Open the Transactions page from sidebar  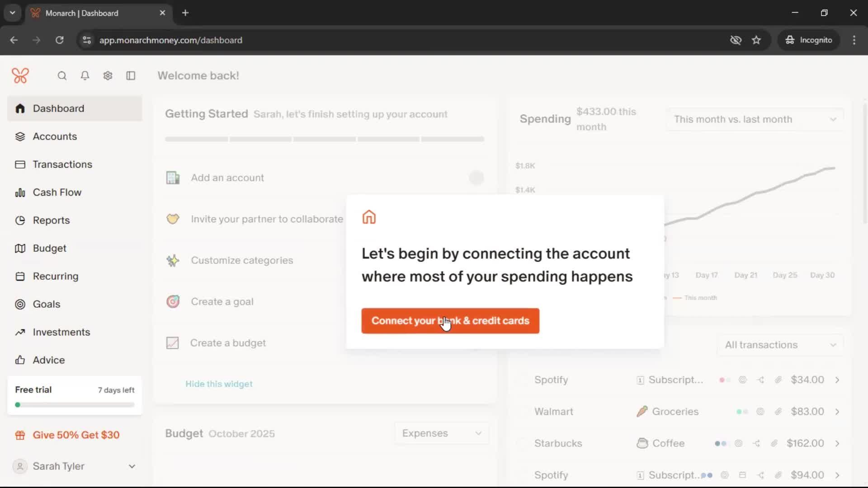[62, 164]
